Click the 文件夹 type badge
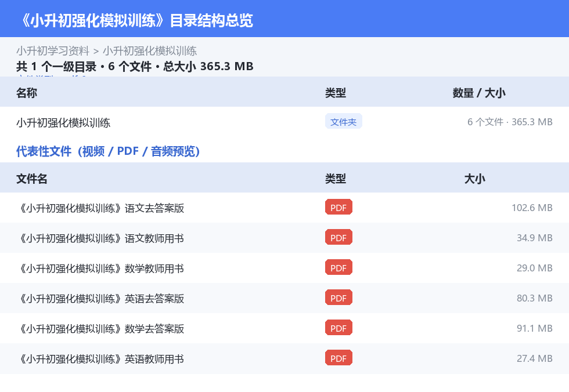 343,122
